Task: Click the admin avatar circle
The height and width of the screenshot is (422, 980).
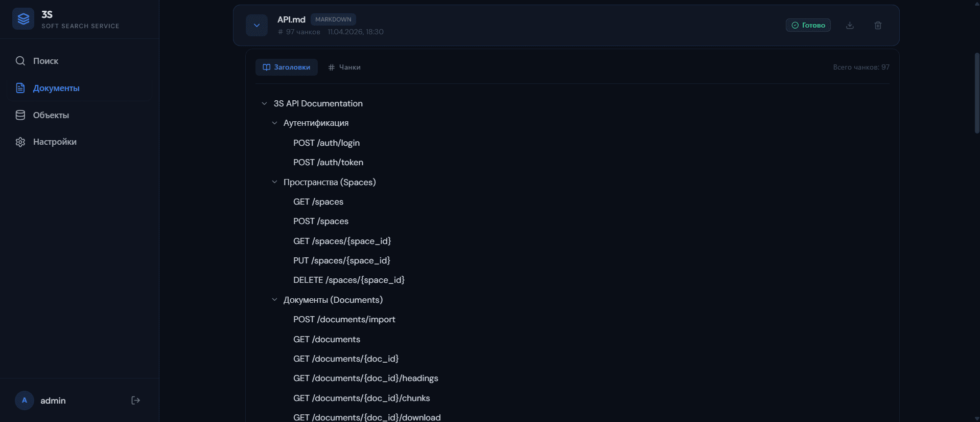Action: coord(25,401)
